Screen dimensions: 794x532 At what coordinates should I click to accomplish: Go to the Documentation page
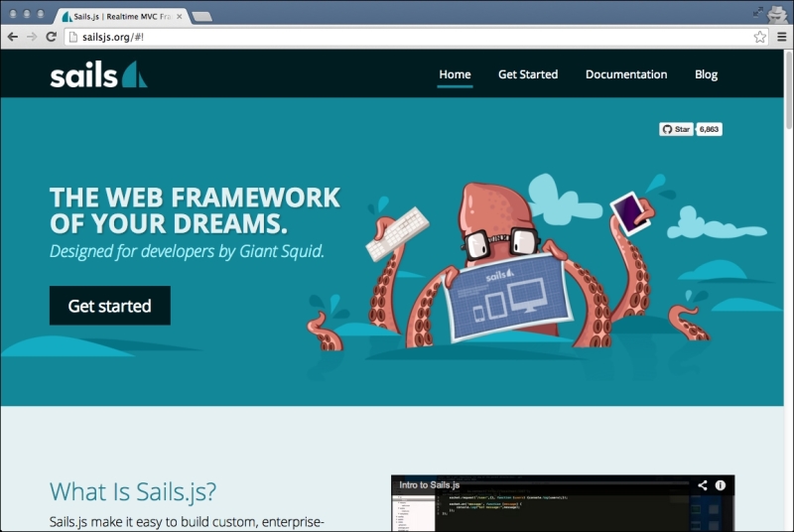coord(626,74)
